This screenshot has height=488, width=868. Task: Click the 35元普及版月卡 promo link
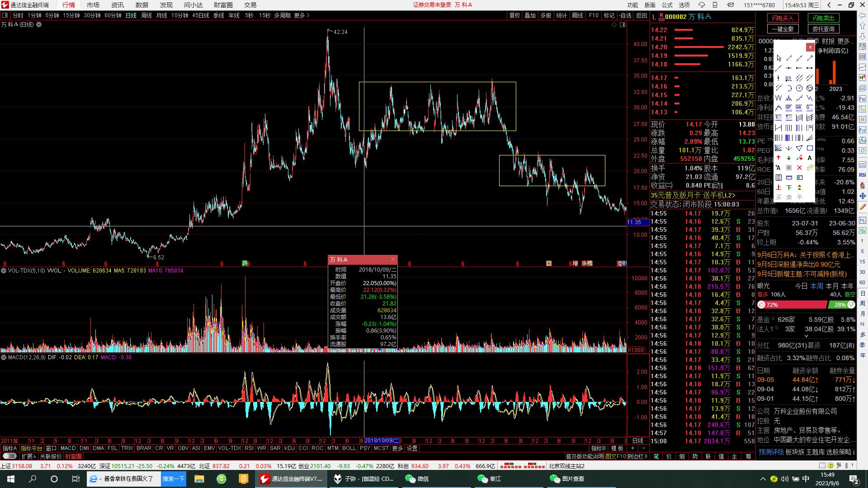click(693, 195)
